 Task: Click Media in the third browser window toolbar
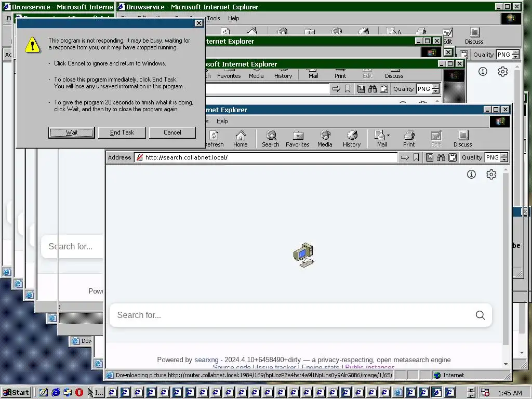256,75
